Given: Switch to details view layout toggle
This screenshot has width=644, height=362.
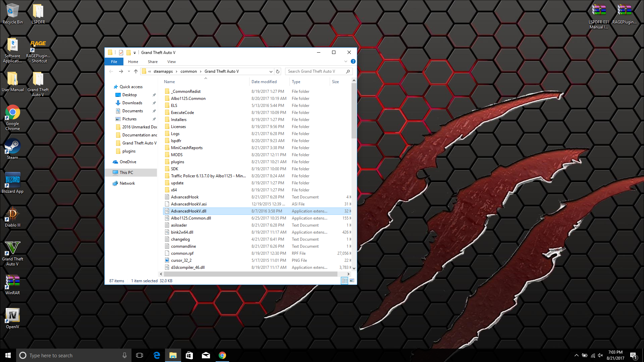Looking at the screenshot, I should (x=344, y=281).
